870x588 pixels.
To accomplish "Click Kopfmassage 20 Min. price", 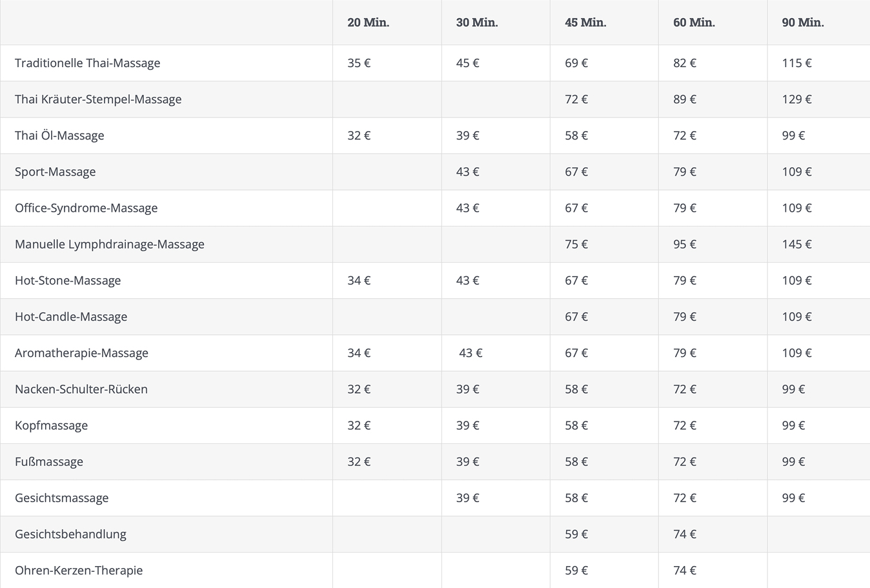I will pos(359,425).
